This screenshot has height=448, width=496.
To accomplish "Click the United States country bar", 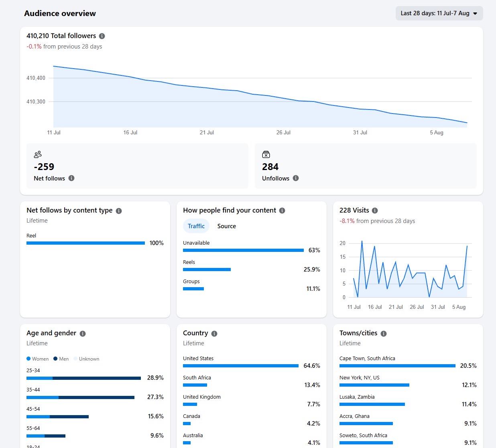I will point(241,366).
